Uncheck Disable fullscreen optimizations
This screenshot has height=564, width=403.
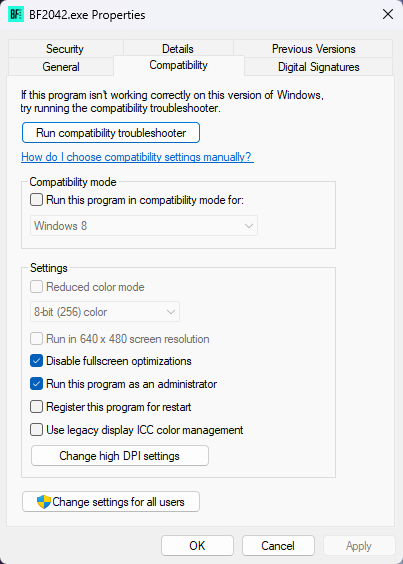[x=36, y=361]
